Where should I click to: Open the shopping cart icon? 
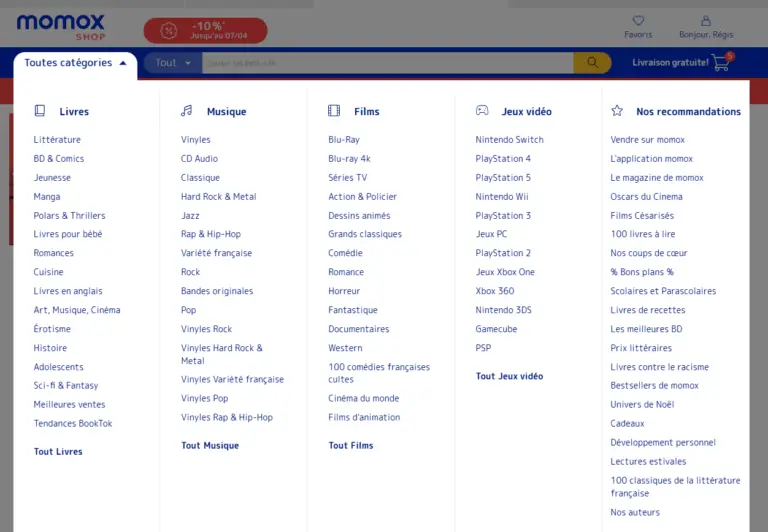[x=721, y=63]
